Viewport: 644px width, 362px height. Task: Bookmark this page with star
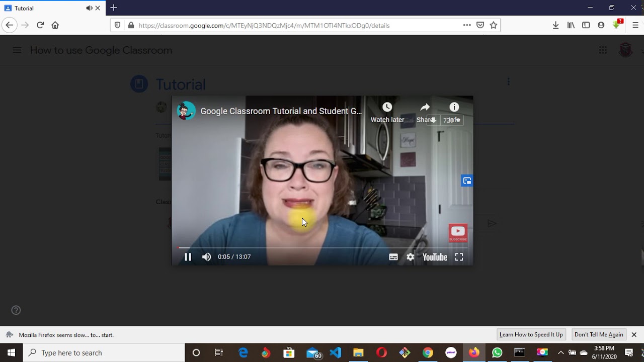(494, 25)
